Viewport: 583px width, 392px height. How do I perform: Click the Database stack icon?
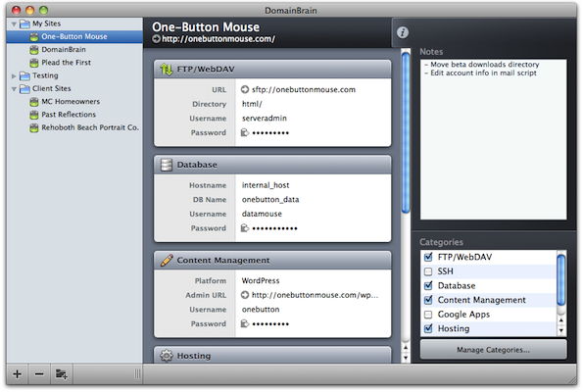point(167,165)
